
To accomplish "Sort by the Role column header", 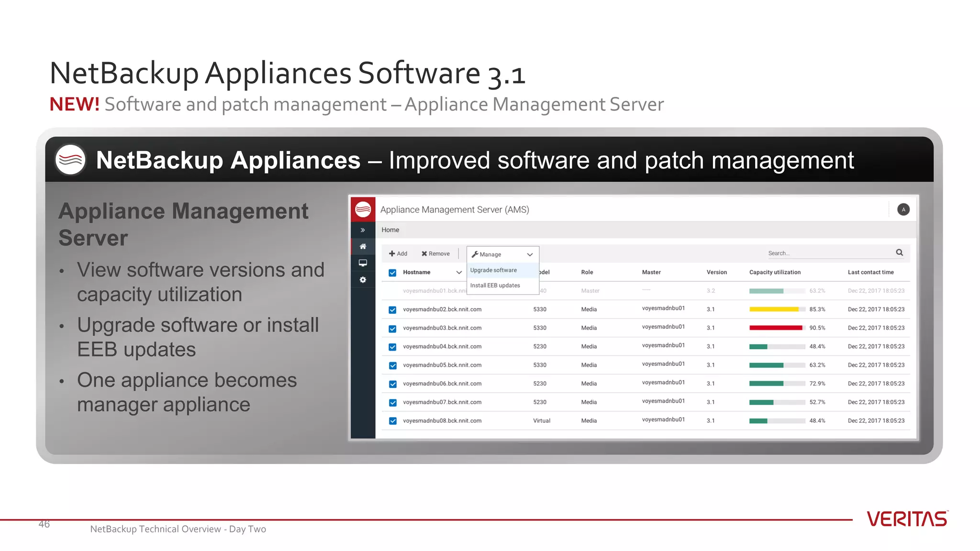I will point(587,272).
